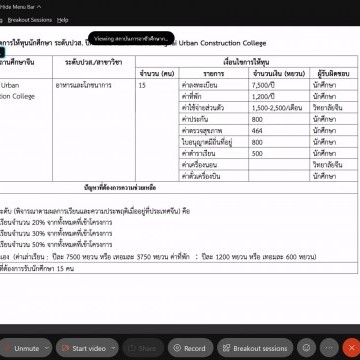Click the circular record icon
This screenshot has width=360, height=360.
(177, 348)
